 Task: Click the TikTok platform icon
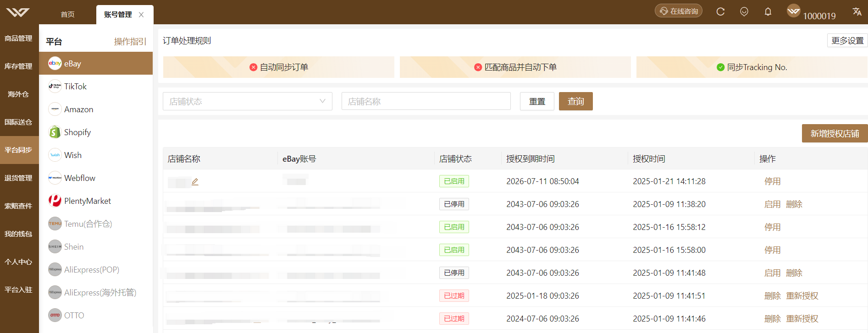pyautogui.click(x=55, y=86)
